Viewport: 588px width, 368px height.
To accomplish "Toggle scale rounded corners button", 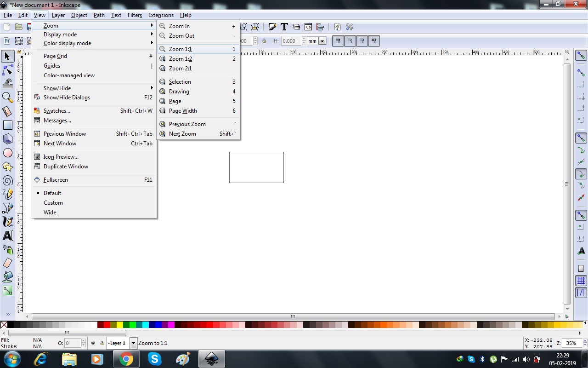I will [x=350, y=41].
